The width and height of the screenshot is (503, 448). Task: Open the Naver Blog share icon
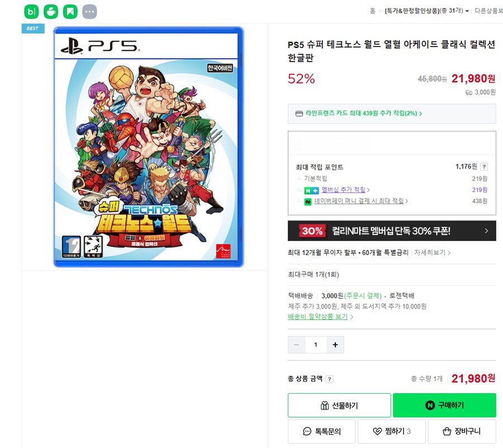[x=32, y=11]
